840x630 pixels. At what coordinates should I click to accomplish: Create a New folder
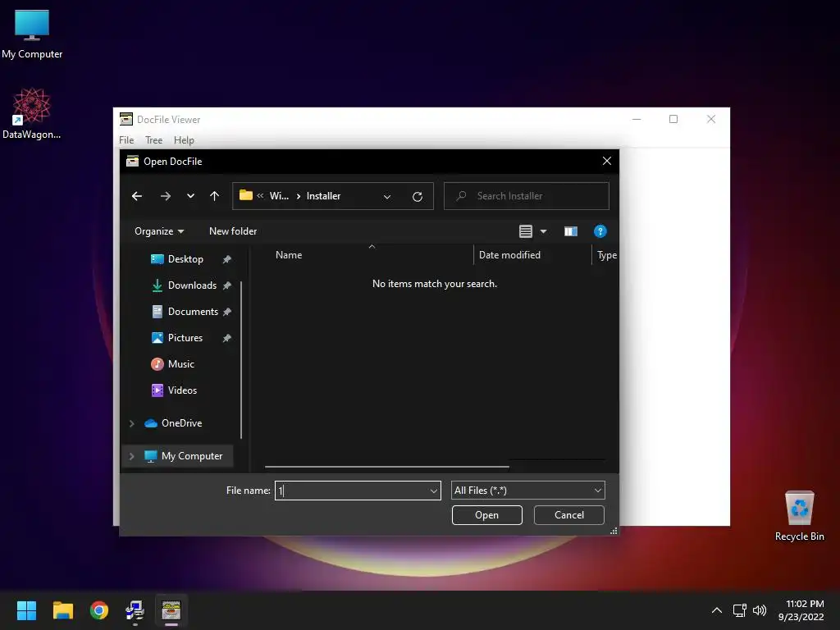tap(232, 231)
